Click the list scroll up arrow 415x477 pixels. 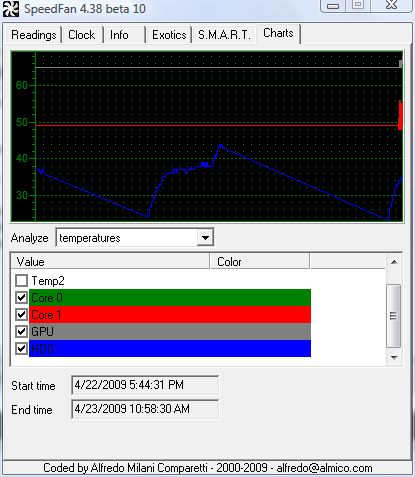394,262
